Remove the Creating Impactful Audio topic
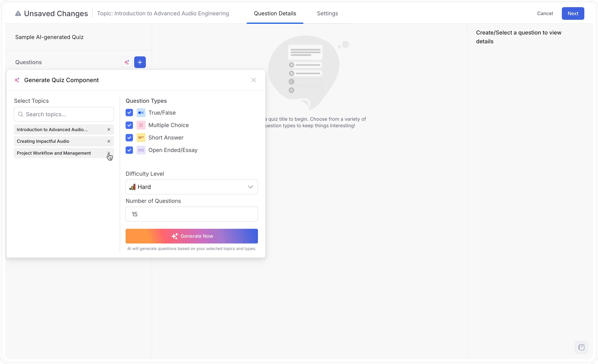 point(109,141)
